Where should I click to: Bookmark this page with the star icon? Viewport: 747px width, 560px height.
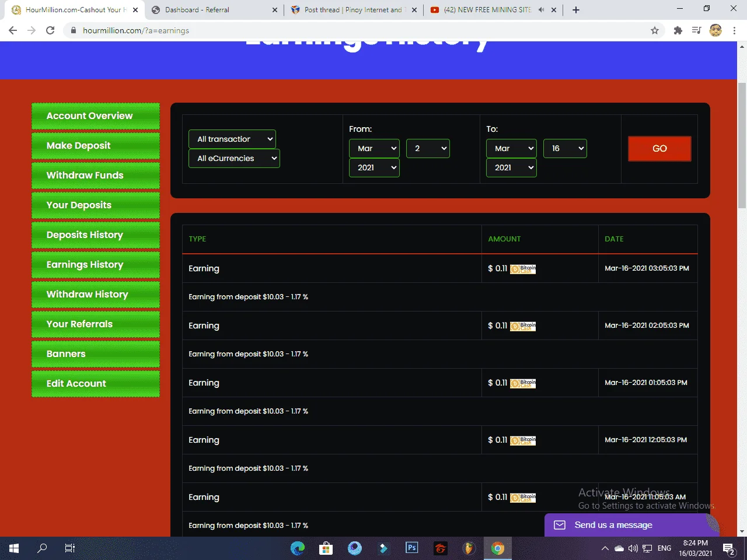click(655, 30)
